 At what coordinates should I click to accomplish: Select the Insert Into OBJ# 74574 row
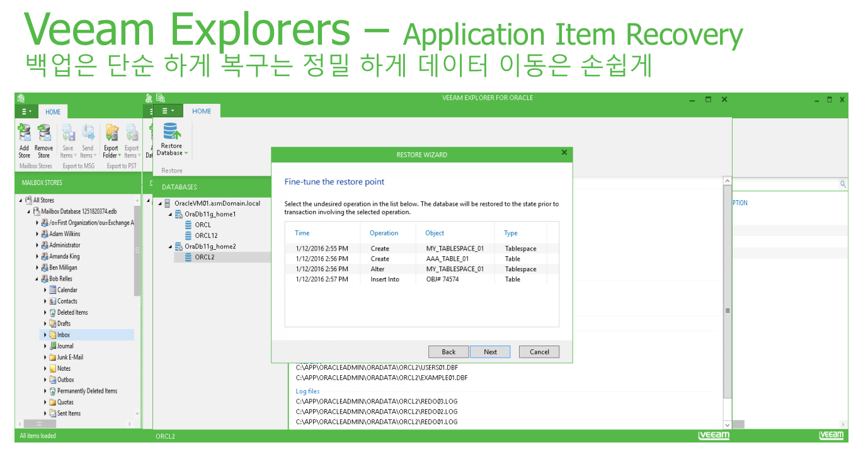421,279
